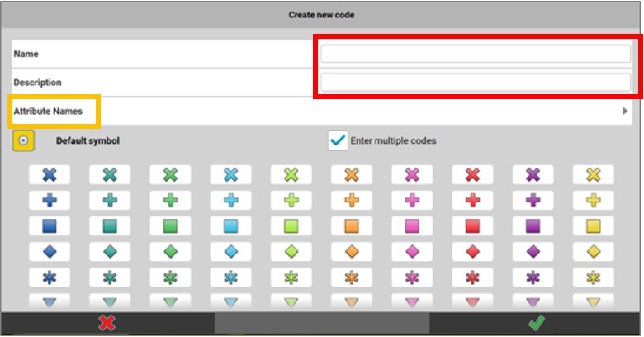Image resolution: width=644 pixels, height=337 pixels.
Task: Select the blue downward triangle symbol
Action: tap(49, 301)
